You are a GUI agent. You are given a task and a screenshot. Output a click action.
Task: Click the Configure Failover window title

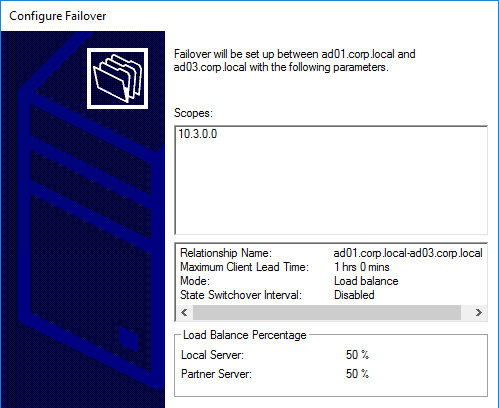click(58, 16)
